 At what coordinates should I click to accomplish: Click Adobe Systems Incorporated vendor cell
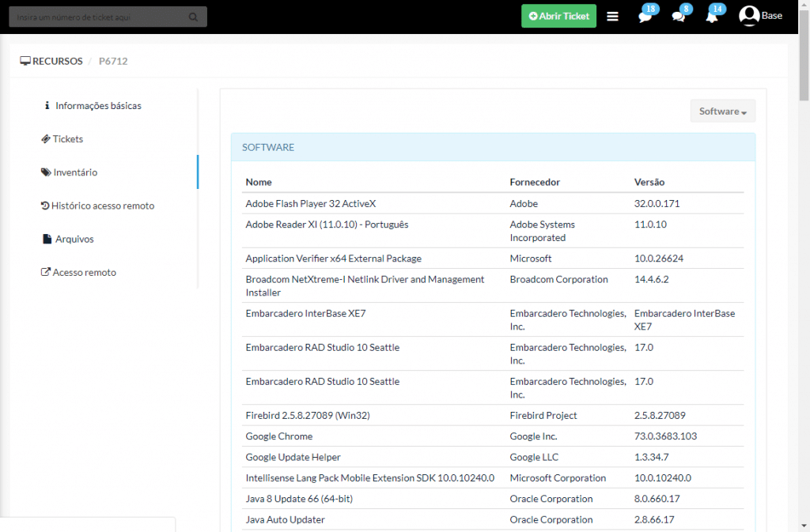click(x=543, y=231)
